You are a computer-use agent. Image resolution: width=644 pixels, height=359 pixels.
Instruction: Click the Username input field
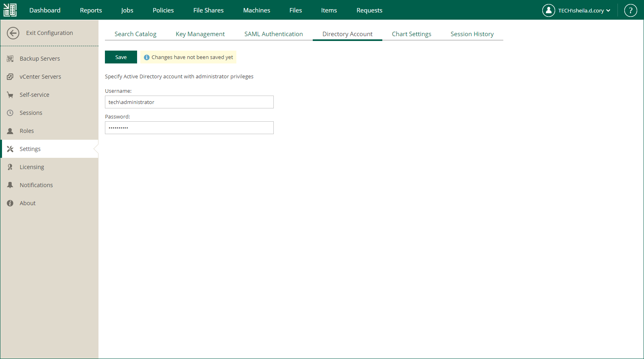click(x=189, y=102)
